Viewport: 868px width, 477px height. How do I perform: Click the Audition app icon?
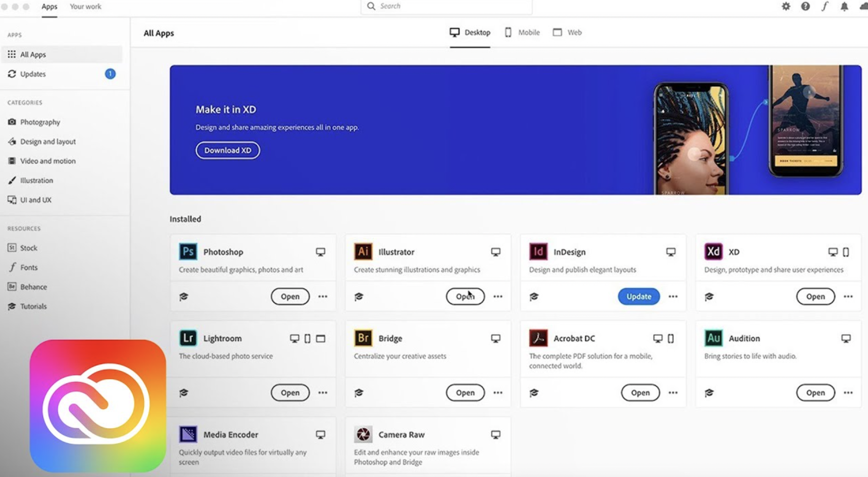[713, 338]
